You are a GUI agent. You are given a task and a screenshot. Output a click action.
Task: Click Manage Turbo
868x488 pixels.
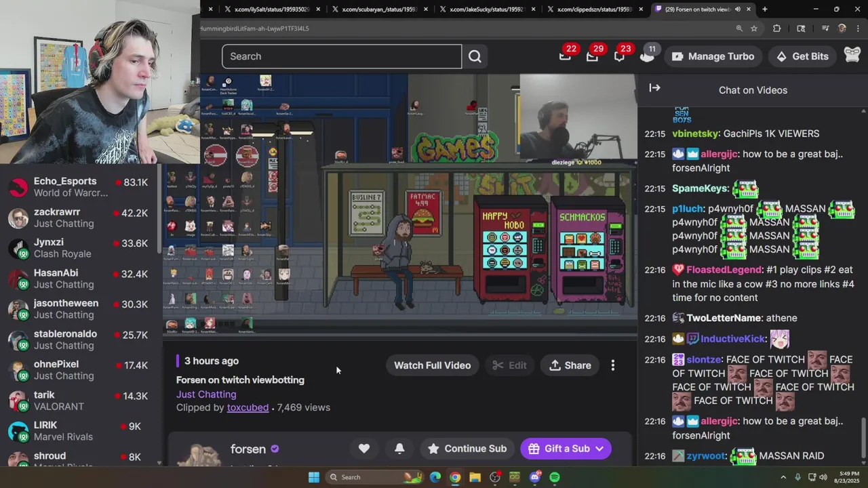pos(713,56)
